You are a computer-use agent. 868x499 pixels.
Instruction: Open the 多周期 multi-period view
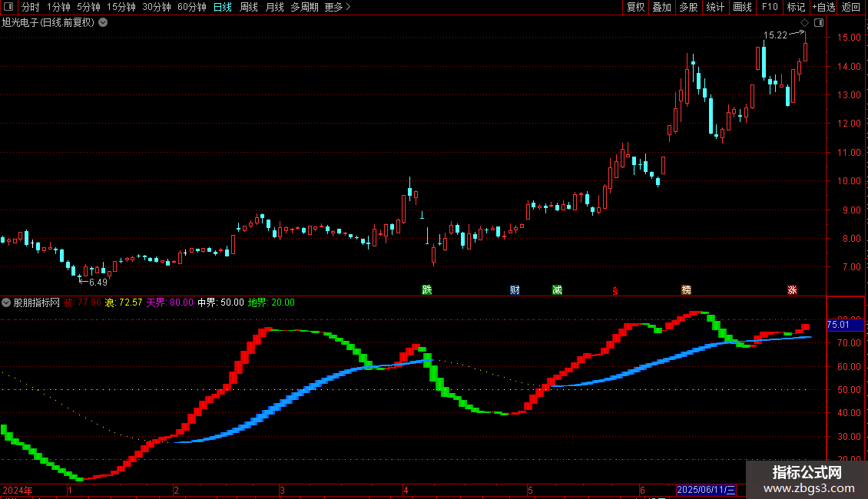click(x=304, y=7)
